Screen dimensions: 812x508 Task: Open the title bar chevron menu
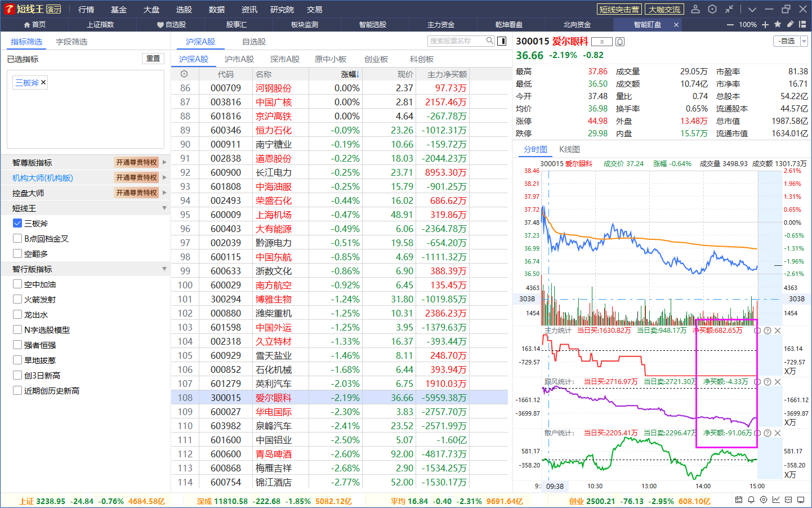752,9
